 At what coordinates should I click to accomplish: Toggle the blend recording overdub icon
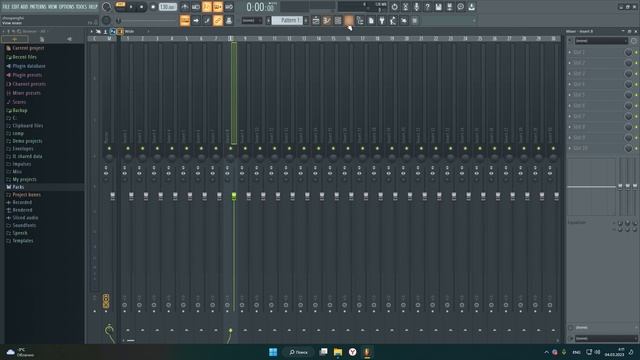pyautogui.click(x=218, y=7)
